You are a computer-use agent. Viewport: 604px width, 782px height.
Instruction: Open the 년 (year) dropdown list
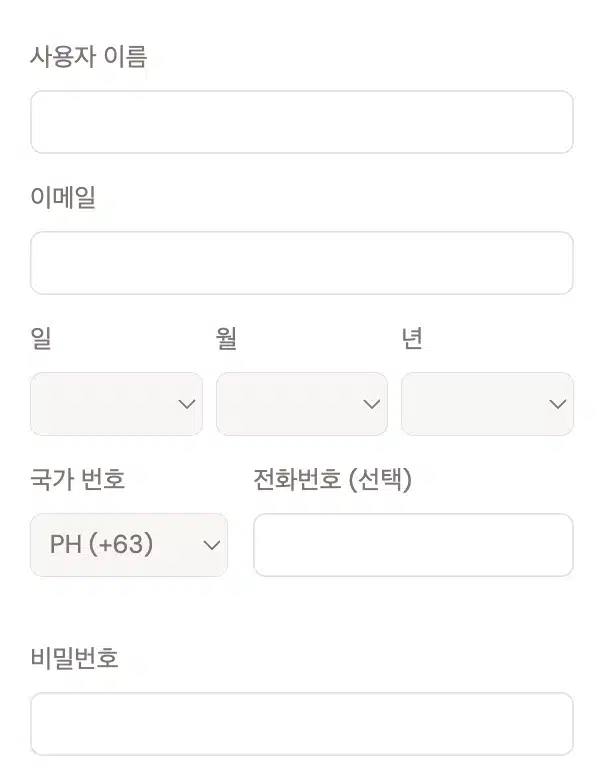click(487, 404)
